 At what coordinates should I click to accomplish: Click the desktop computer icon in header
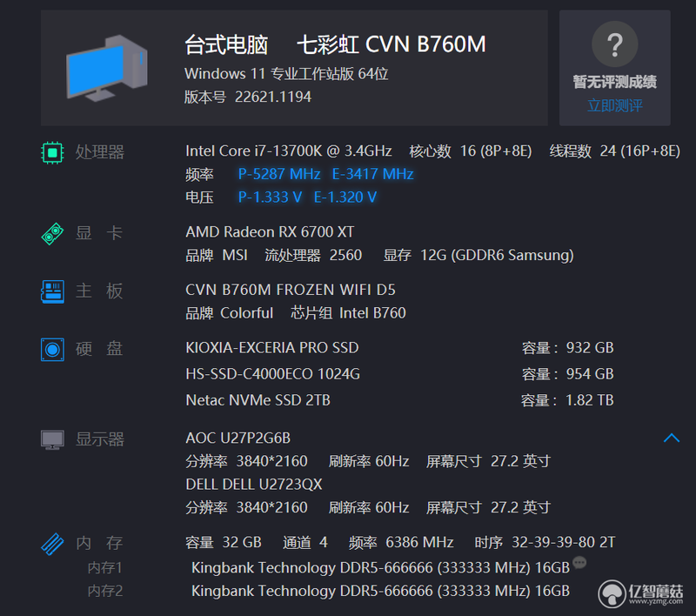coord(106,68)
